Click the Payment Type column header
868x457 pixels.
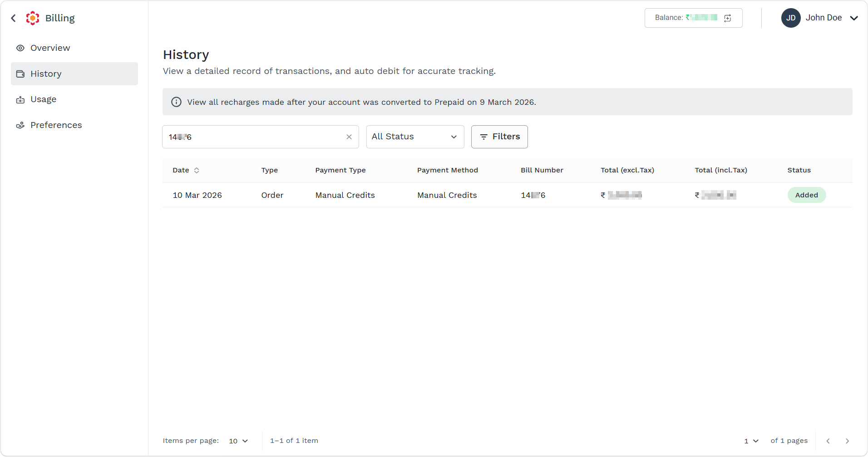340,170
